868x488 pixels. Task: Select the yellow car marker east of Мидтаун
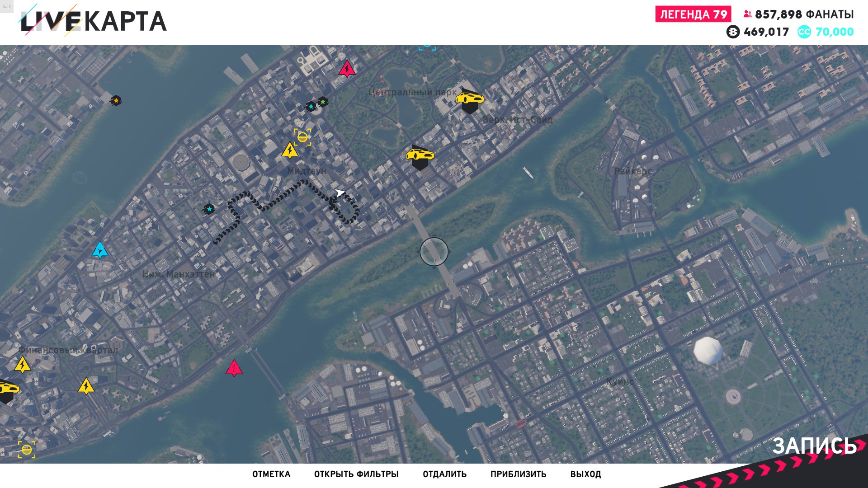[420, 158]
